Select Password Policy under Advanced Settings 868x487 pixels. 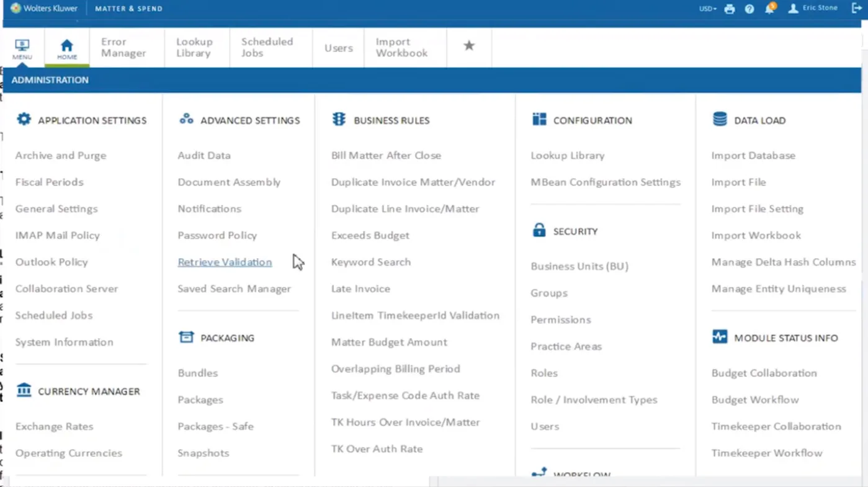[217, 236]
